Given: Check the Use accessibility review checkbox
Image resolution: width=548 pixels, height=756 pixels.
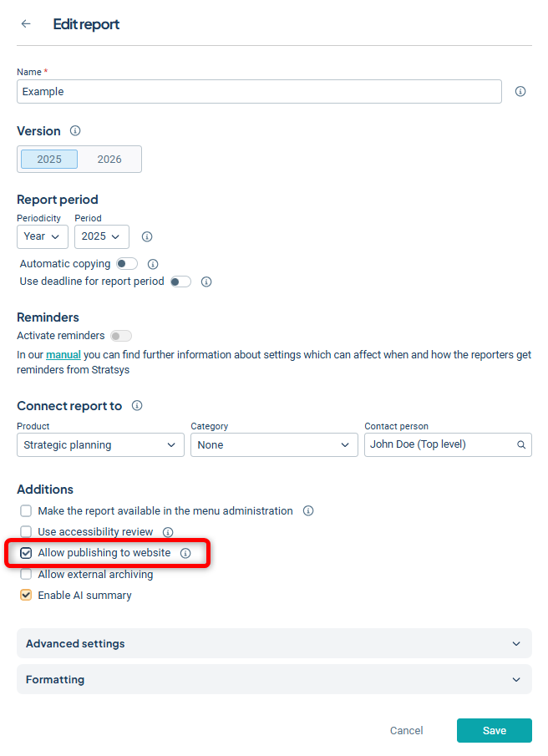Looking at the screenshot, I should coord(27,532).
